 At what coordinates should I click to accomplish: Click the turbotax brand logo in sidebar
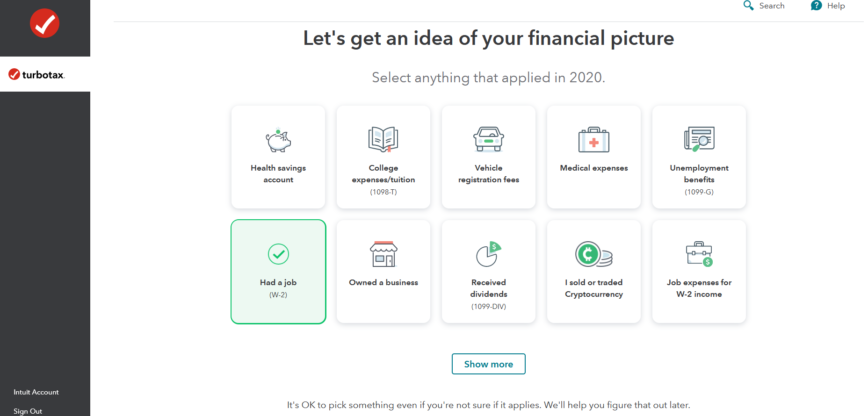point(37,75)
